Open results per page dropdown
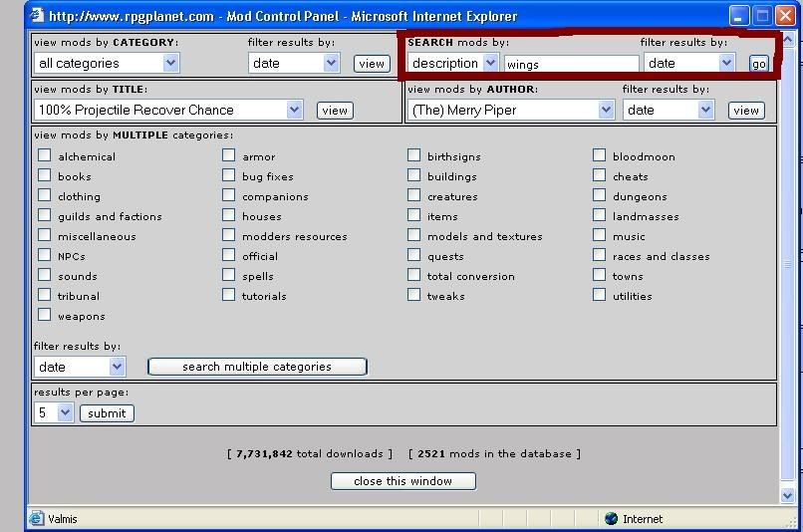Viewport: 803px width, 532px height. (54, 412)
